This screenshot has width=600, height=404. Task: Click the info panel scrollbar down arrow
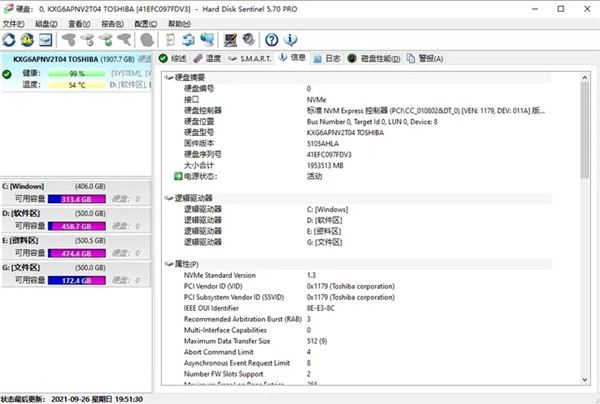pyautogui.click(x=584, y=380)
